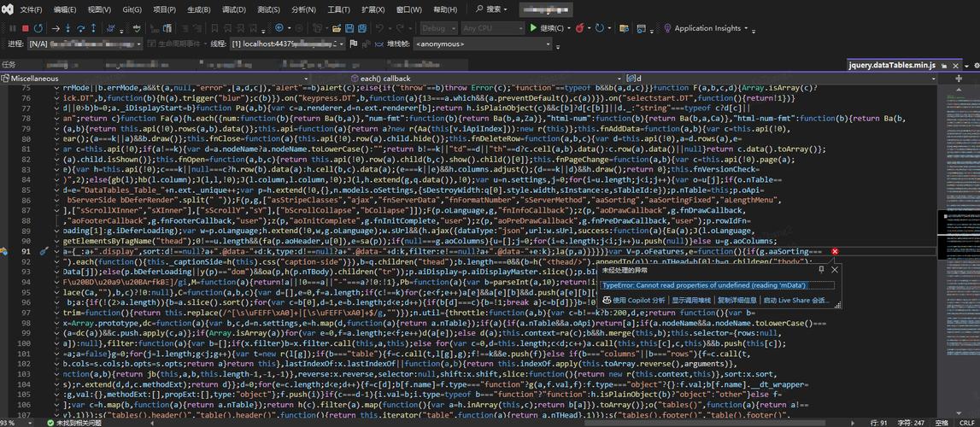Close the unhandled exception popup
Viewport: 980px width, 427px height.
pyautogui.click(x=835, y=270)
